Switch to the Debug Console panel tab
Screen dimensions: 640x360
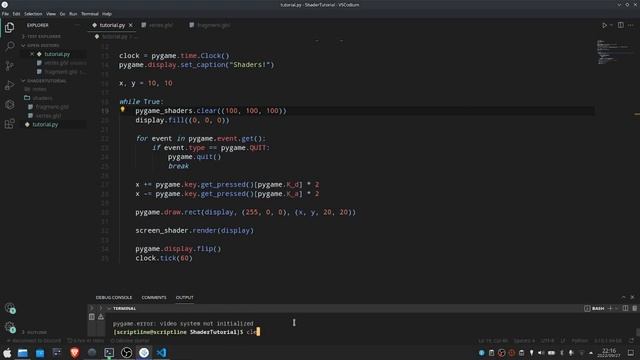114,298
